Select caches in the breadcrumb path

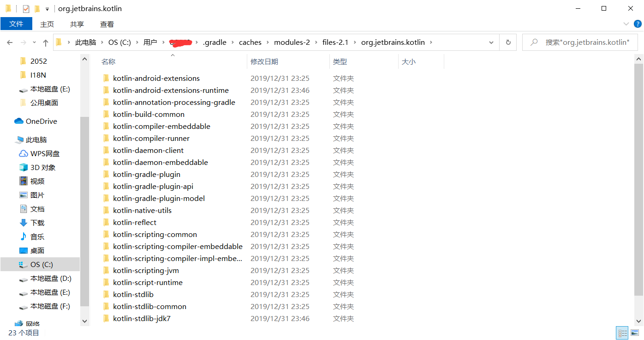tap(250, 42)
